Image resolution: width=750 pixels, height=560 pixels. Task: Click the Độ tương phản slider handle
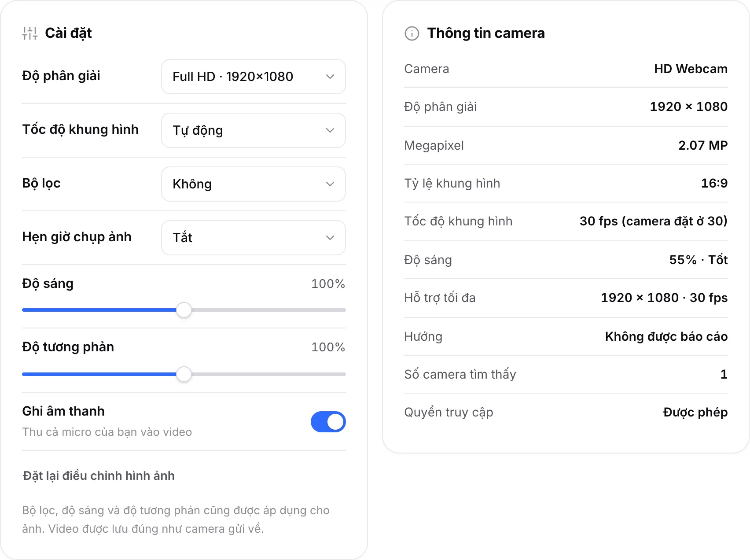pyautogui.click(x=184, y=374)
